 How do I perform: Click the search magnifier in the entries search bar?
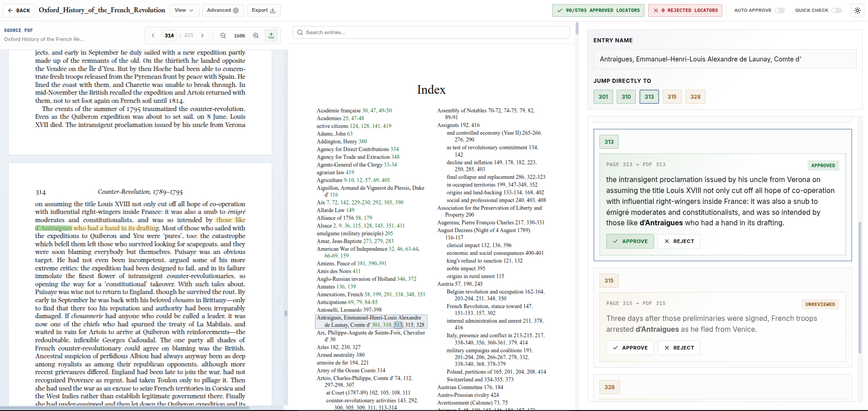[300, 32]
